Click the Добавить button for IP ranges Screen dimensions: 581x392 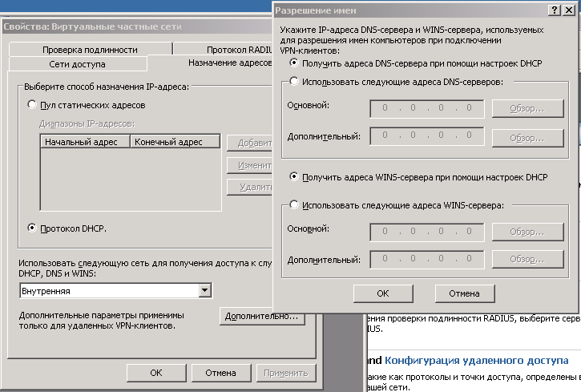pyautogui.click(x=250, y=143)
